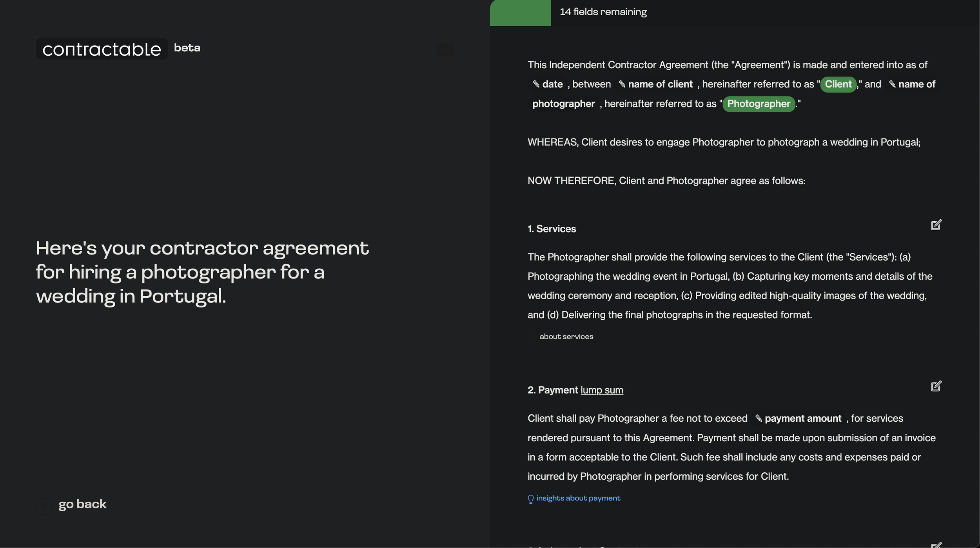The height and width of the screenshot is (548, 980).
Task: Click the go back link
Action: click(82, 504)
